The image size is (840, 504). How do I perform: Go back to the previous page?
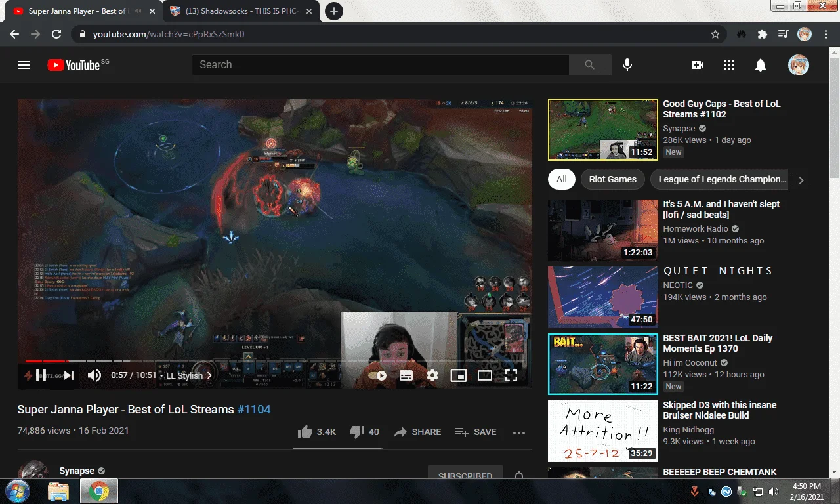[14, 34]
